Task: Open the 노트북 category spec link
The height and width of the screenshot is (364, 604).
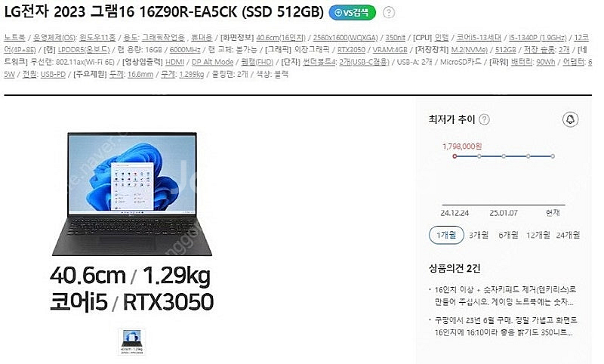Action: click(14, 37)
